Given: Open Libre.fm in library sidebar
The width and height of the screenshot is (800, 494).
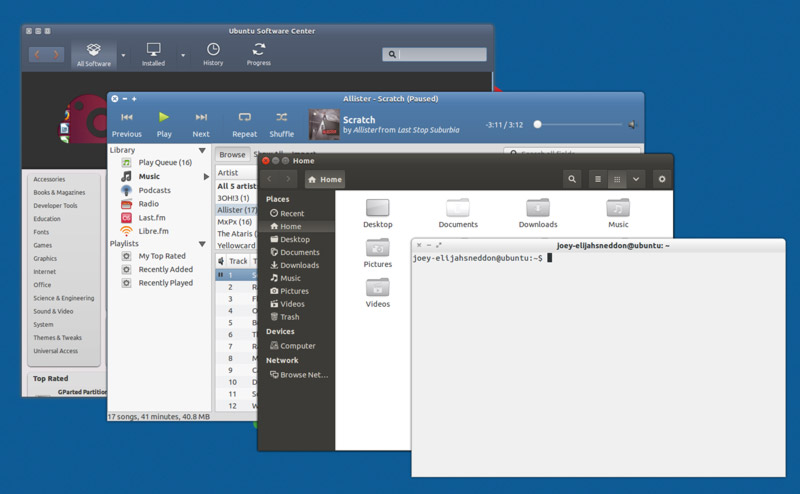Looking at the screenshot, I should point(153,231).
